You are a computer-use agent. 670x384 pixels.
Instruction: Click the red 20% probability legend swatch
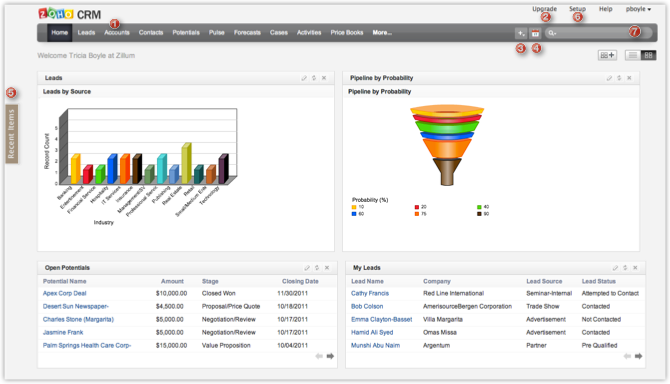tap(417, 207)
